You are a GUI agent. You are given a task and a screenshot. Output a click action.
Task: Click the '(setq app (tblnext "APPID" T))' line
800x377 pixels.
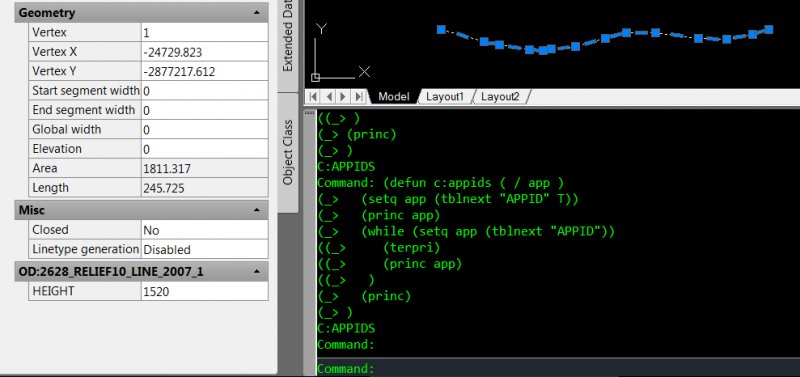470,199
